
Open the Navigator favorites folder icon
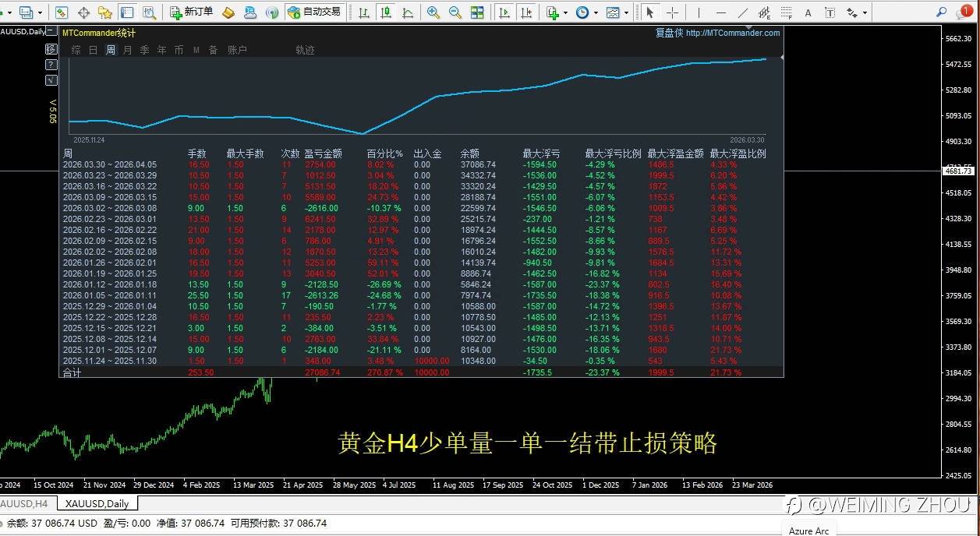(x=105, y=12)
